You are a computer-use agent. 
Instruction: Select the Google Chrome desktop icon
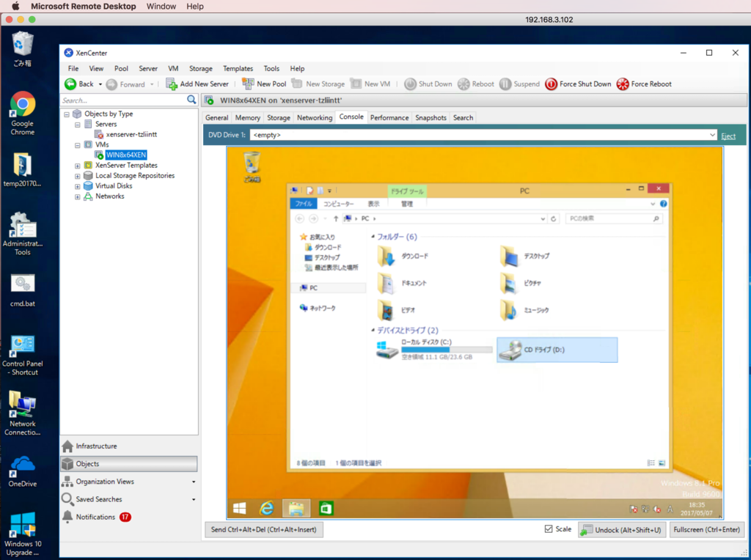point(23,113)
